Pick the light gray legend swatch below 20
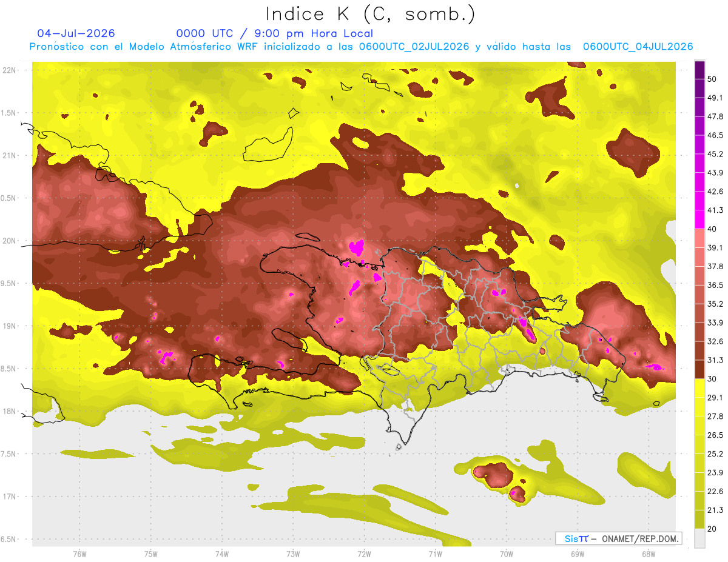The width and height of the screenshot is (728, 562). 699,538
